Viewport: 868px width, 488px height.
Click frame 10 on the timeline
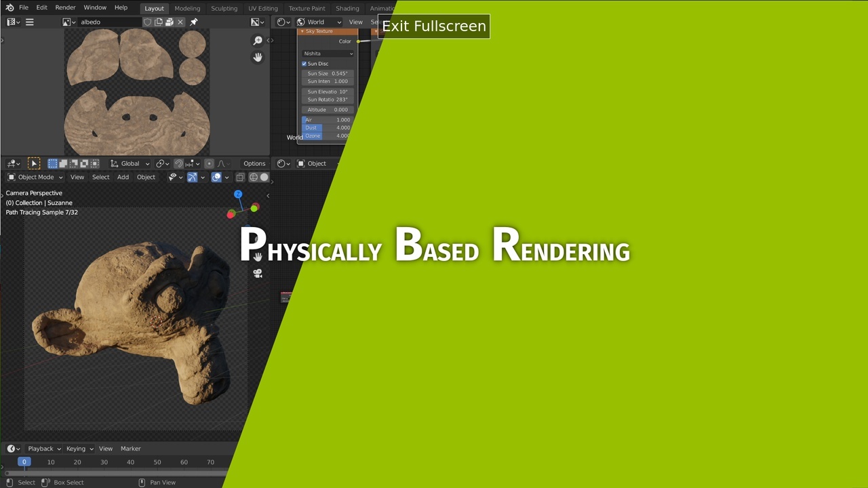coord(51,462)
